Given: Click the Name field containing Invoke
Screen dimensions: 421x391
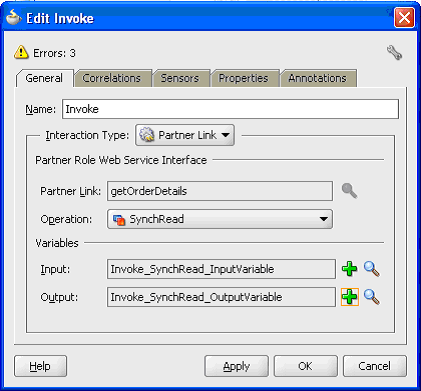Looking at the screenshot, I should click(230, 109).
